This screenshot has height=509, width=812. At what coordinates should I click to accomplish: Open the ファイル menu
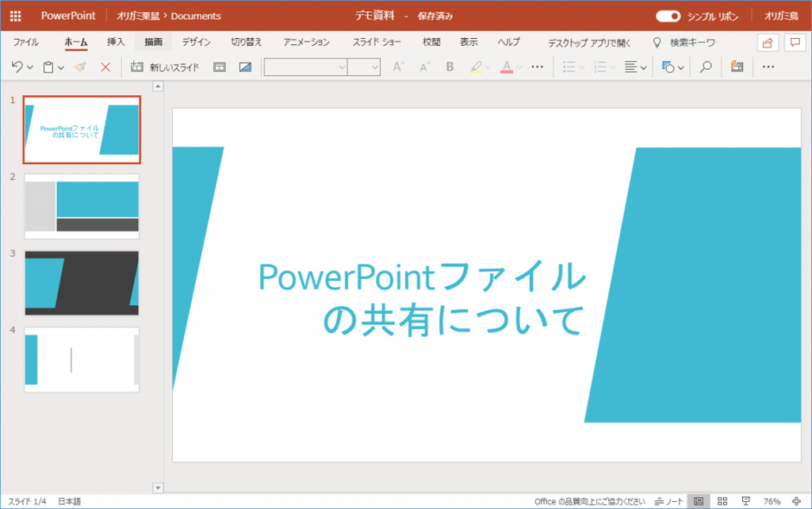click(26, 43)
